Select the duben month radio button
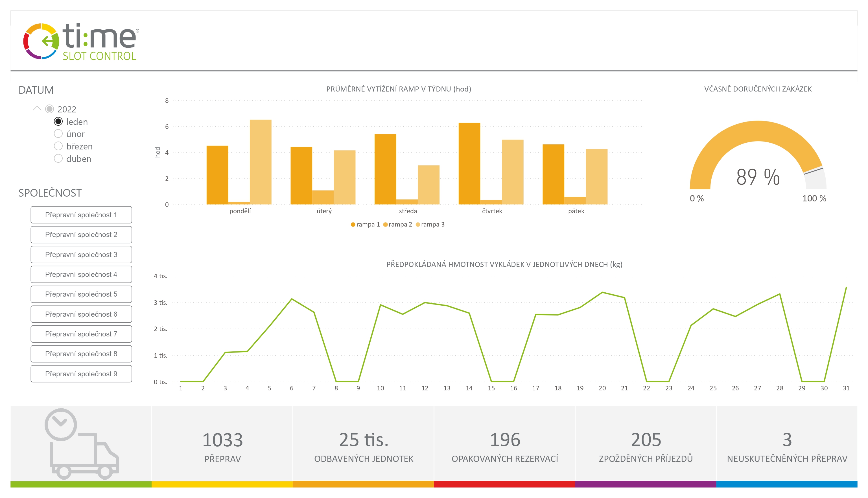Viewport: 868px width, 498px height. pyautogui.click(x=58, y=159)
